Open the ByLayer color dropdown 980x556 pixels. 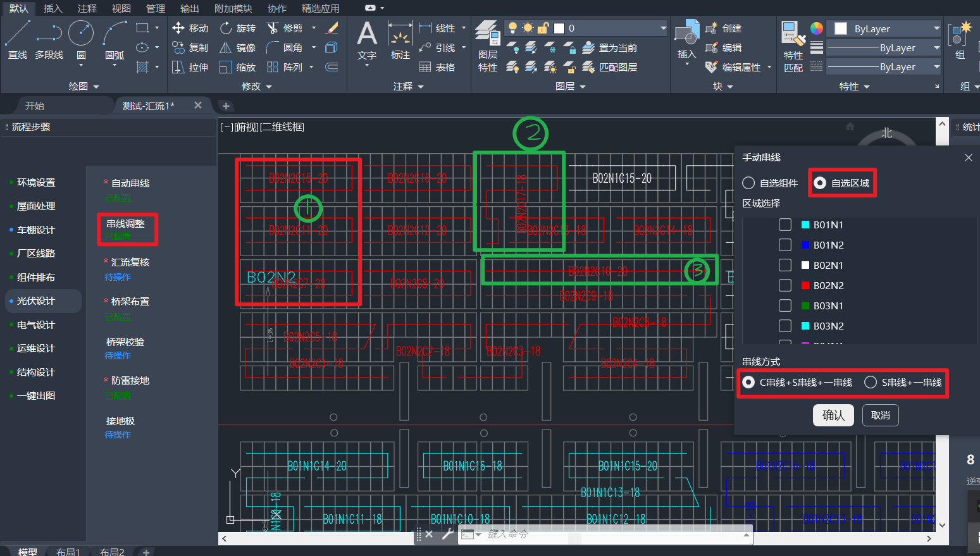[936, 29]
